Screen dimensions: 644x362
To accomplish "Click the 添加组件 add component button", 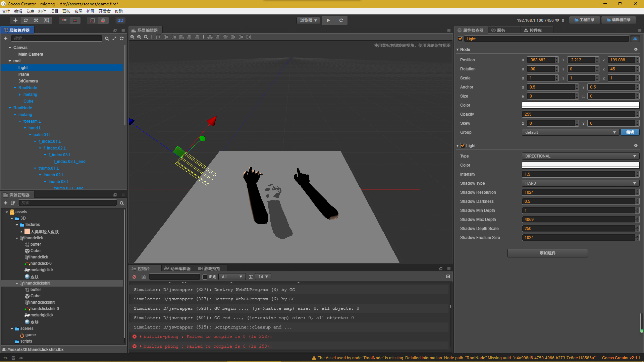I will point(547,253).
